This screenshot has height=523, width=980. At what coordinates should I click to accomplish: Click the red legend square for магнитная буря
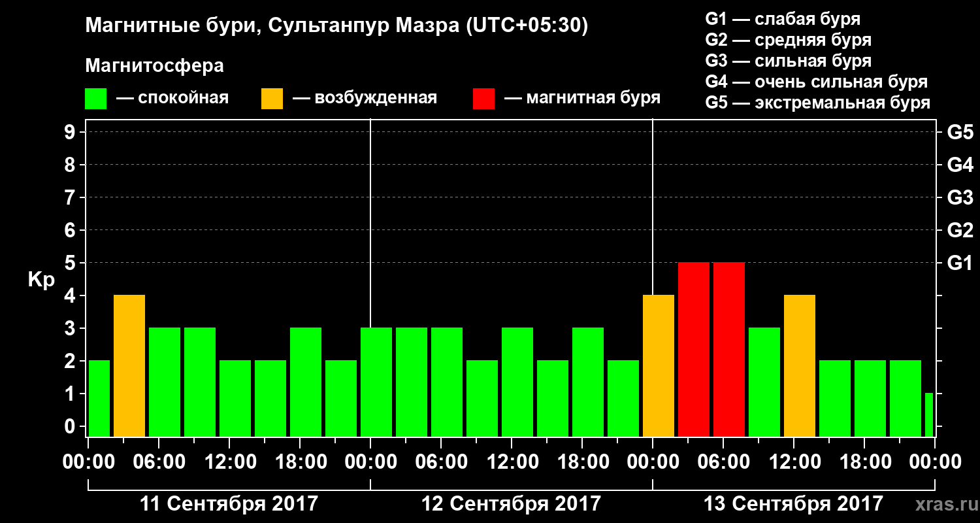coord(483,99)
